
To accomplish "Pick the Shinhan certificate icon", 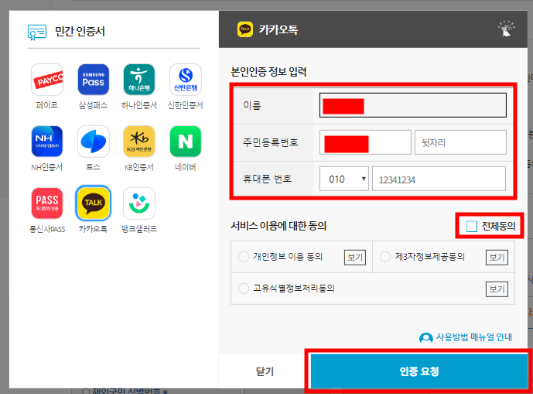I will (x=185, y=80).
